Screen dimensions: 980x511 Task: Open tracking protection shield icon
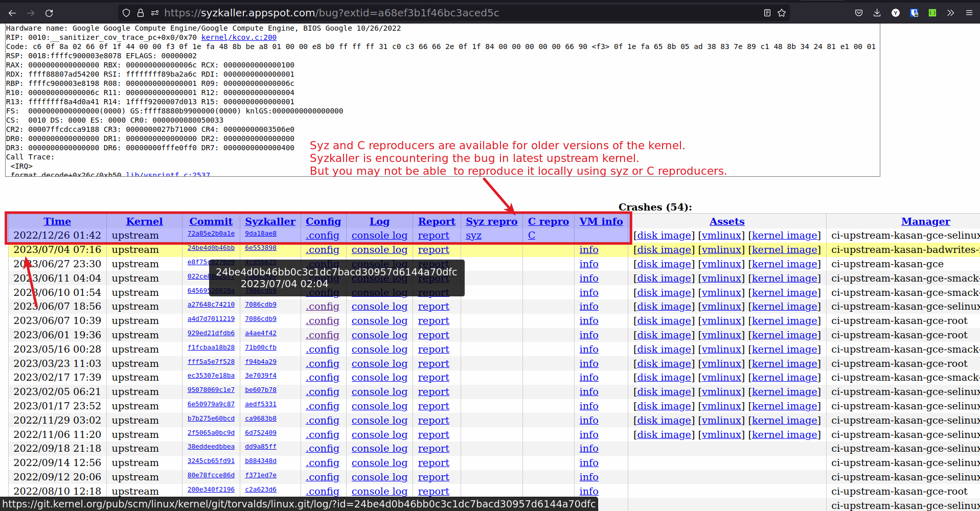[x=126, y=13]
